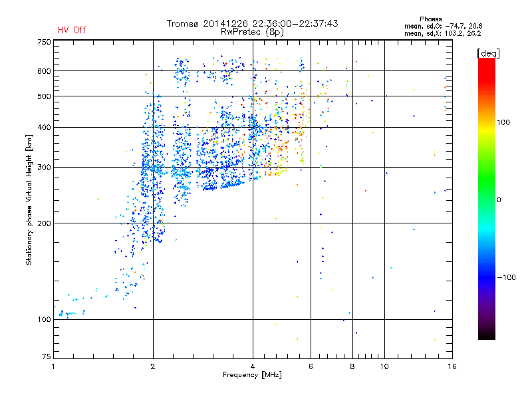Click the y-axis '100' tick label
Screen dimensions: 532x399
pyautogui.click(x=44, y=319)
